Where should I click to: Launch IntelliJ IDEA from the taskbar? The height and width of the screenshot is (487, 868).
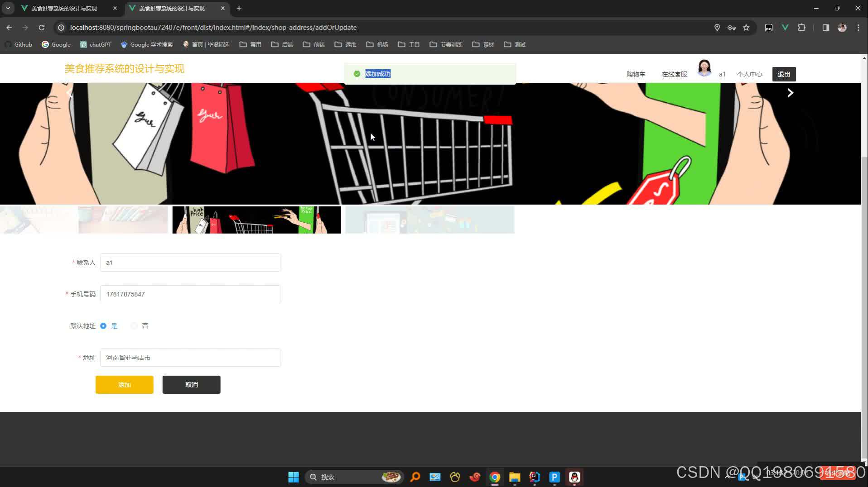tap(534, 477)
